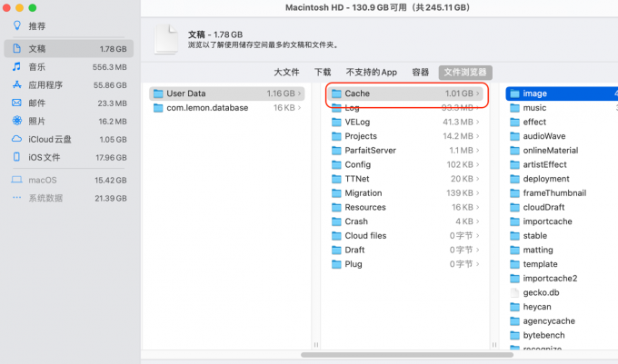Viewport: 618px width, 364px height.
Task: Switch to the 容器 tab
Action: coord(420,73)
